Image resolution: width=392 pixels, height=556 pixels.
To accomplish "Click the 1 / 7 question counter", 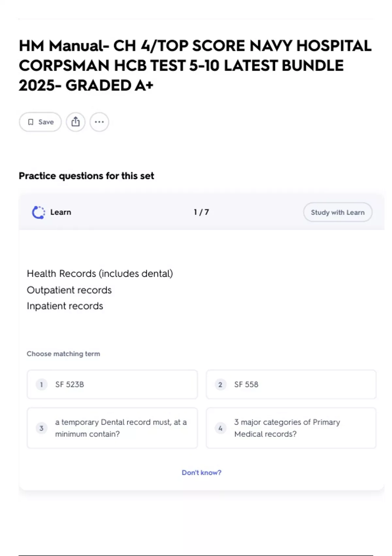I will point(201,212).
